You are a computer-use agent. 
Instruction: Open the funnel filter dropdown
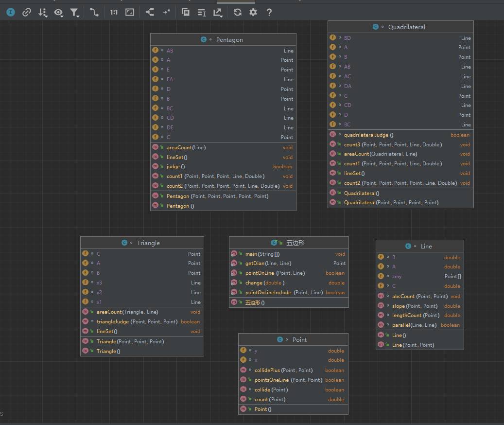(x=74, y=13)
